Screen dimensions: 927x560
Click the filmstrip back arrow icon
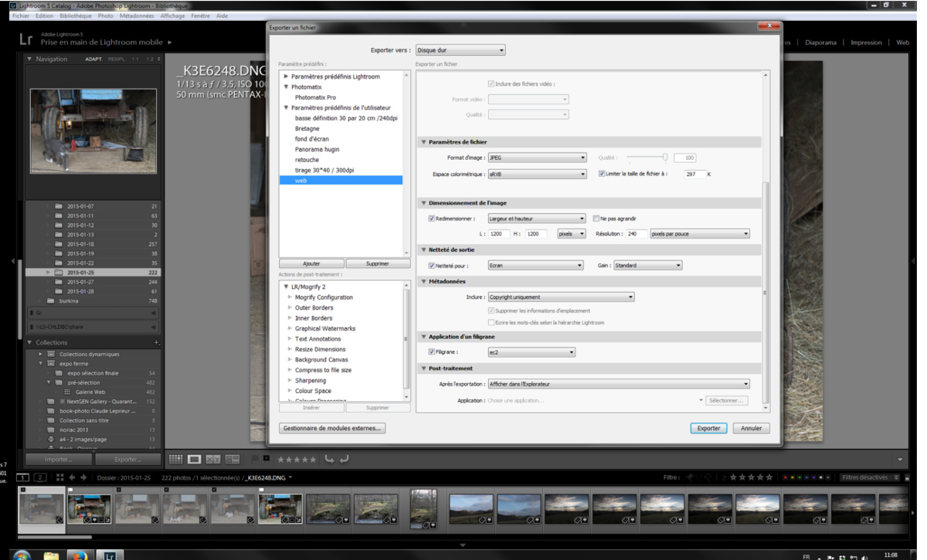tap(72, 478)
